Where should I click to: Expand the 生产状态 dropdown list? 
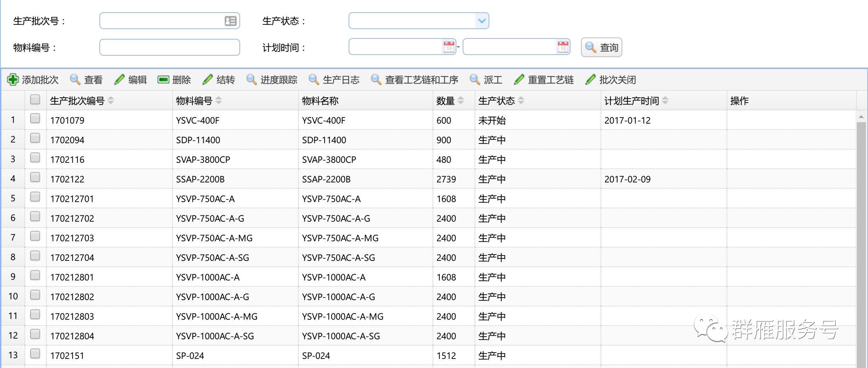pos(482,21)
